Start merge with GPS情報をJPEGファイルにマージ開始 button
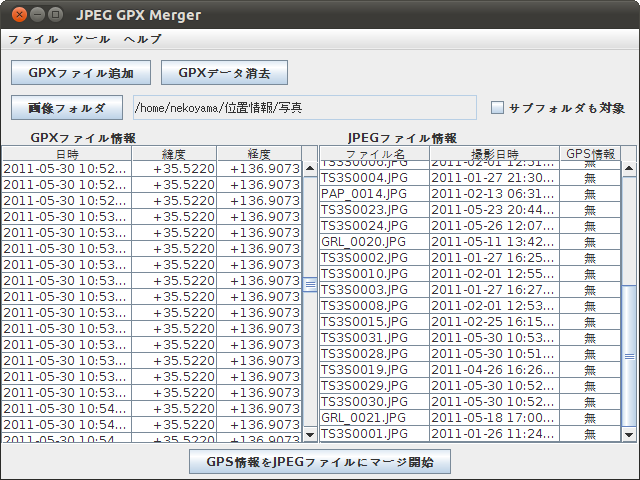This screenshot has width=640, height=480. (x=319, y=461)
